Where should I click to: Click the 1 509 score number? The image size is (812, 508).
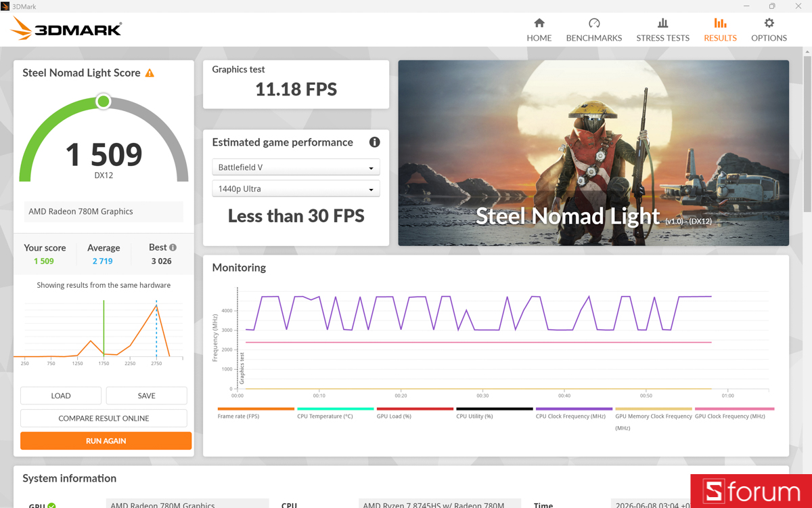point(104,154)
